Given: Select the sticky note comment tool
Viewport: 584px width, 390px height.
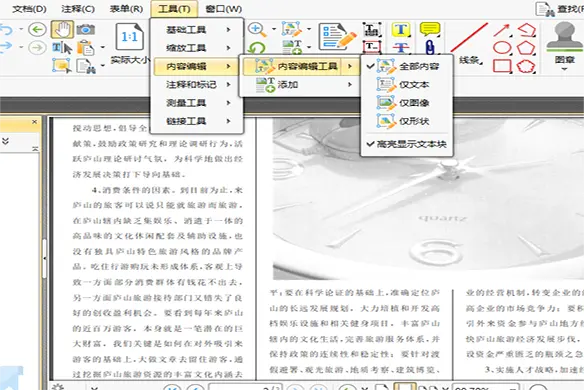Looking at the screenshot, I should point(430,29).
